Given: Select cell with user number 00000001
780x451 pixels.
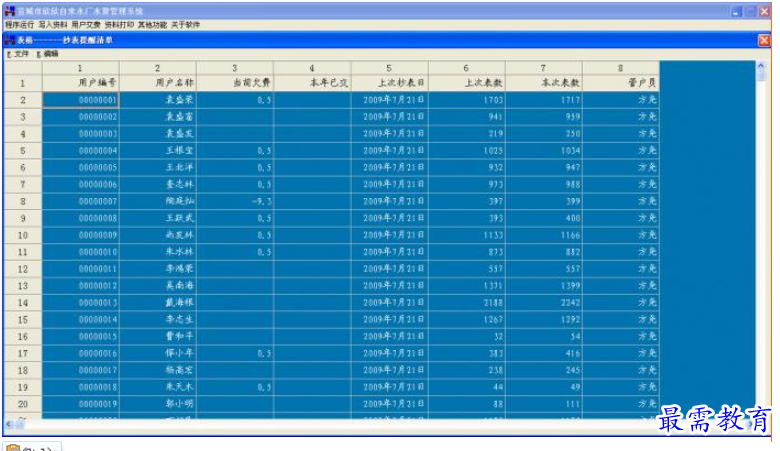Looking at the screenshot, I should click(x=81, y=100).
